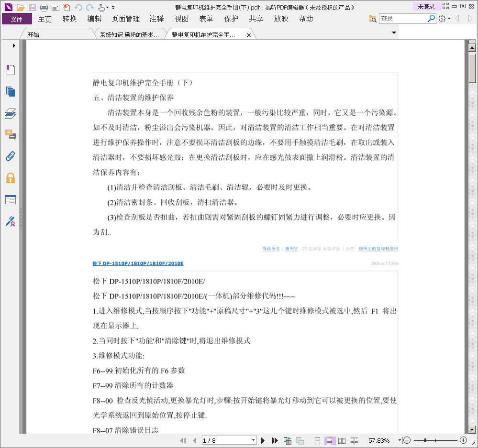The image size is (478, 448).
Task: Click the magnifier icon in the search box
Action: (x=431, y=19)
